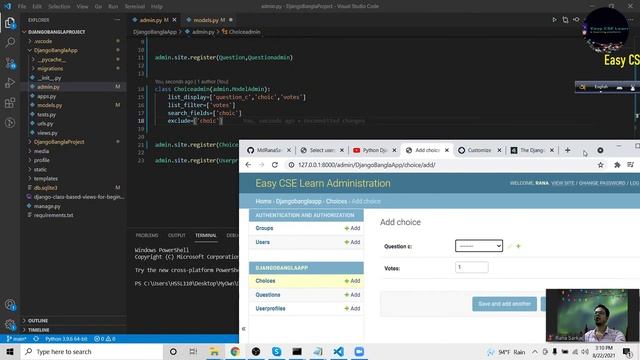Open the Extensions view
This screenshot has height=360, width=640.
10,102
